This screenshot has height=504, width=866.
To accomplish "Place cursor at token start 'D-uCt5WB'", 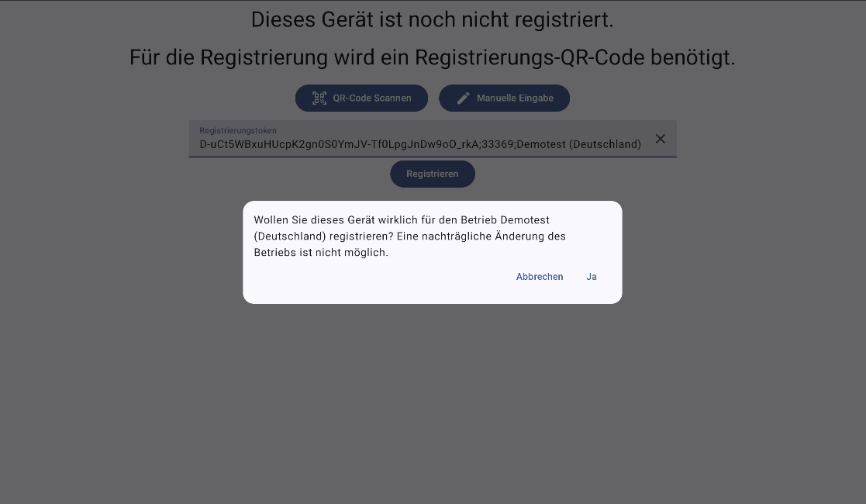I will point(224,145).
